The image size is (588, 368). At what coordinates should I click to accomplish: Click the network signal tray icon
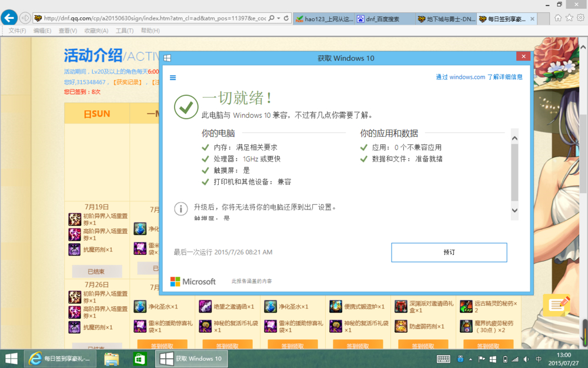click(515, 359)
